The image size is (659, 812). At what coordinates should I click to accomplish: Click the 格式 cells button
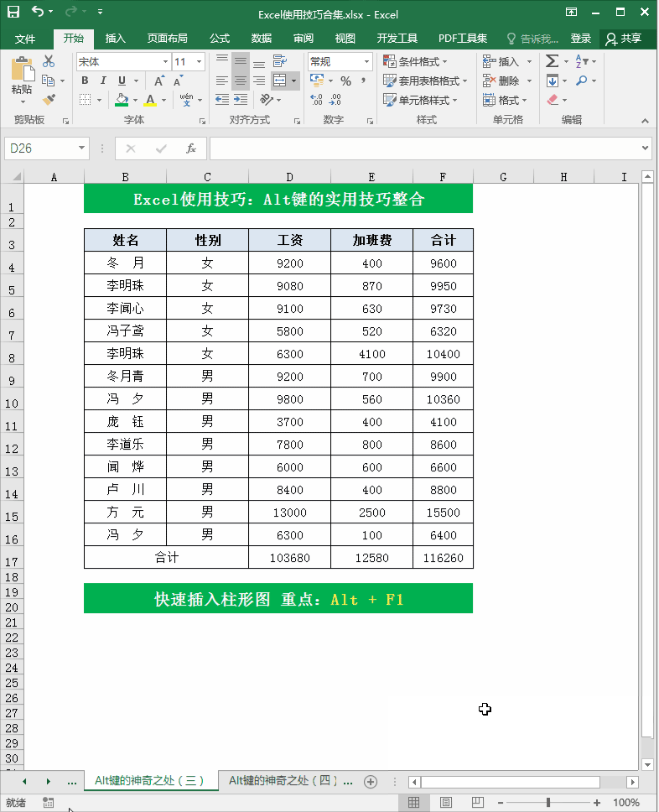[x=505, y=100]
